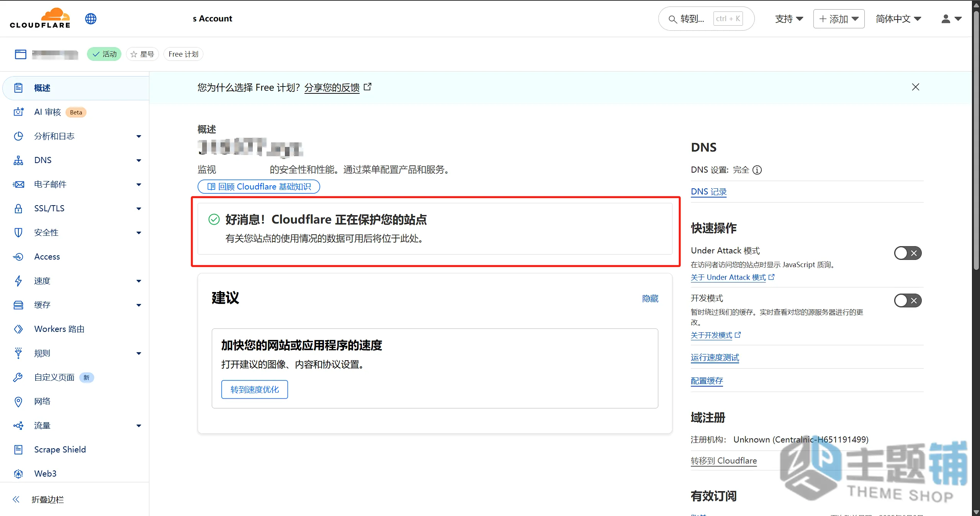Expand SSL/TLS submenu arrow
This screenshot has width=980, height=516.
(x=139, y=209)
